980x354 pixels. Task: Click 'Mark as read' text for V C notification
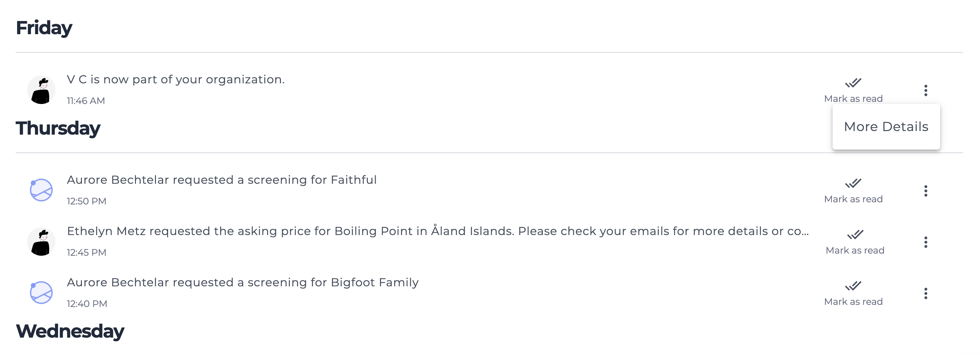(x=853, y=99)
